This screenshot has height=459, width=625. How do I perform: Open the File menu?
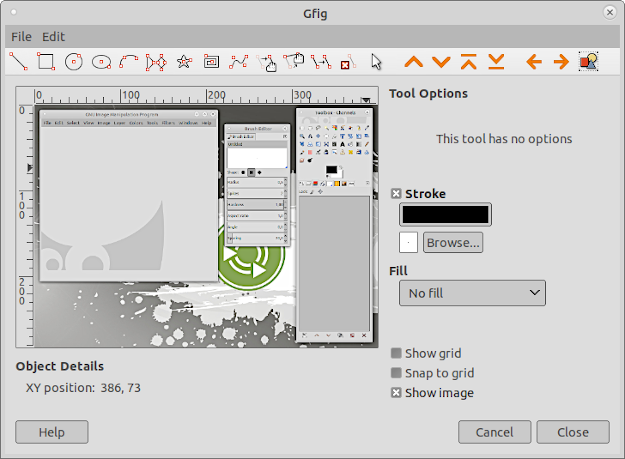[x=21, y=37]
